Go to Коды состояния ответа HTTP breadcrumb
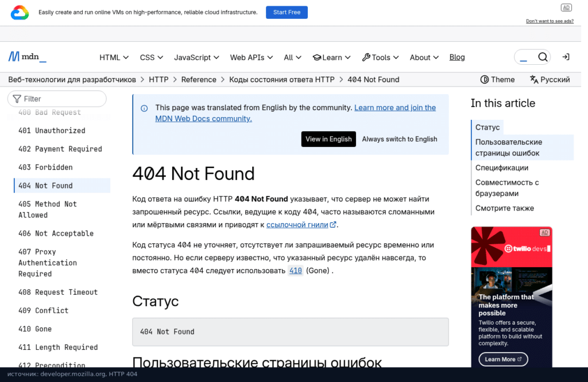The image size is (588, 382). 281,79
